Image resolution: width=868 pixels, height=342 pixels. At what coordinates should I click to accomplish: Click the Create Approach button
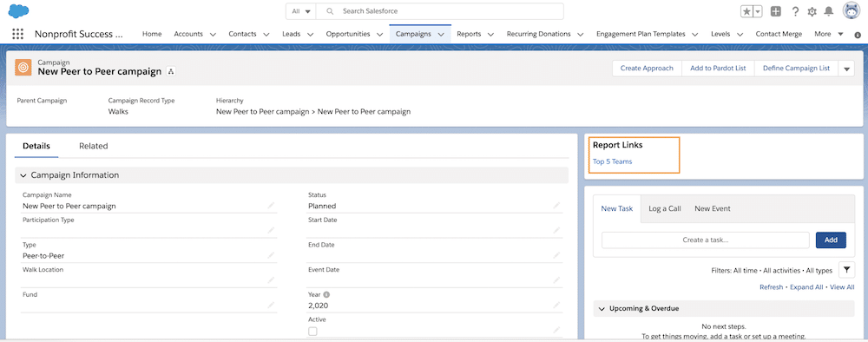click(647, 69)
